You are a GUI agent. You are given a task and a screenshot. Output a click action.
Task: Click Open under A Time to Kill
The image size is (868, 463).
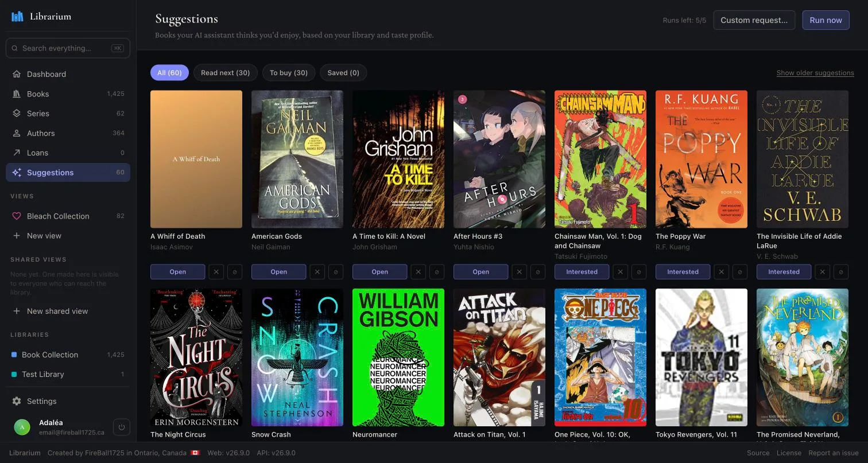pos(379,272)
